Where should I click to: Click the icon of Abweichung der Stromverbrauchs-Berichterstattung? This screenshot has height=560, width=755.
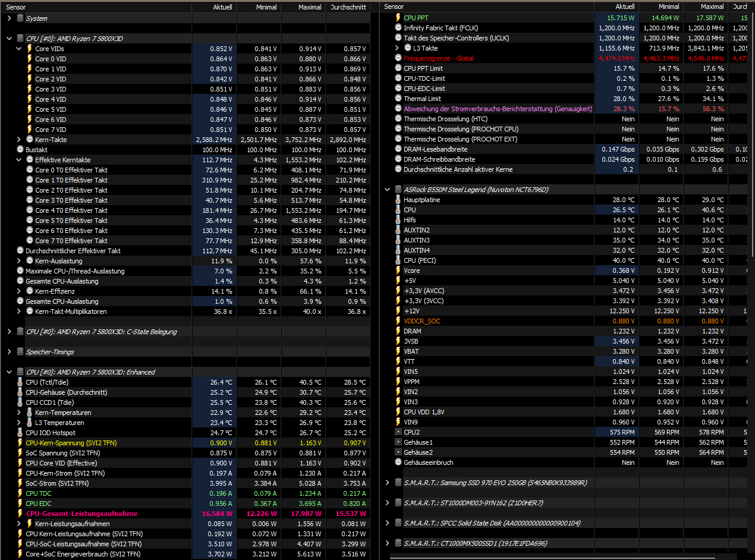(x=398, y=109)
